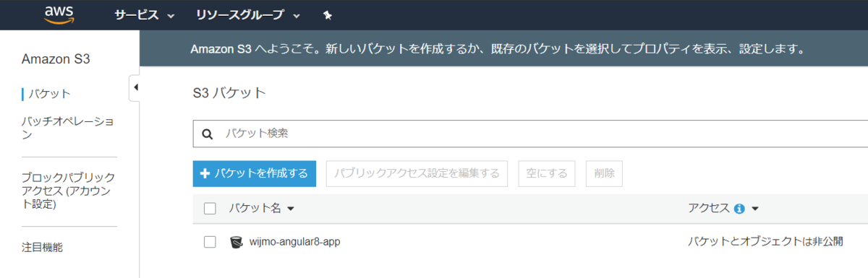Open ブロックパブリックアクセス (アカウント設定)

pos(68,191)
